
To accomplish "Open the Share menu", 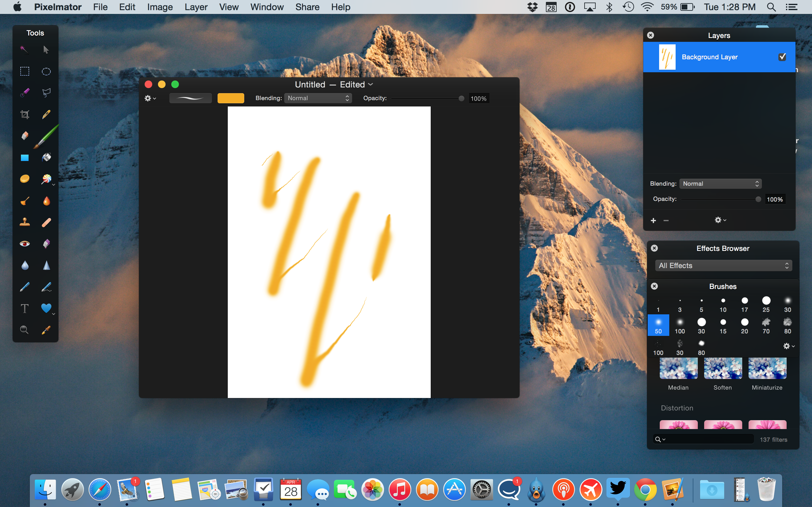I will pos(307,7).
